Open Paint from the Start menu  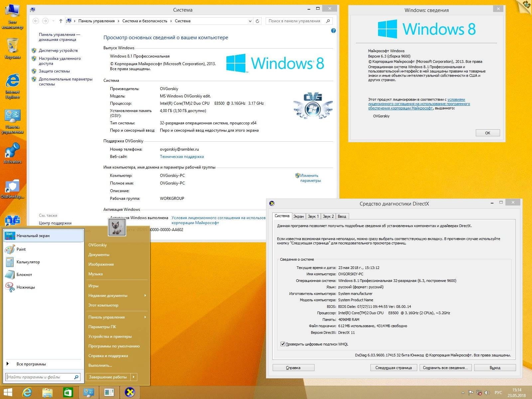(x=21, y=249)
